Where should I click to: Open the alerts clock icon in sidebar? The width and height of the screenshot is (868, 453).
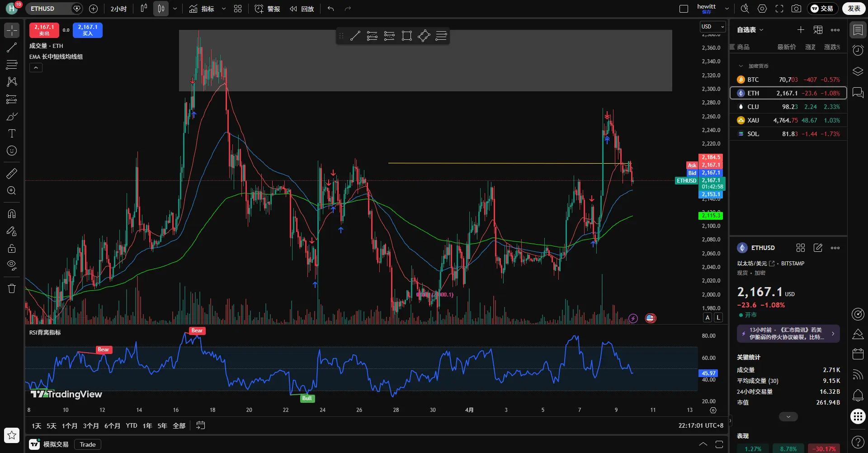pyautogui.click(x=858, y=50)
